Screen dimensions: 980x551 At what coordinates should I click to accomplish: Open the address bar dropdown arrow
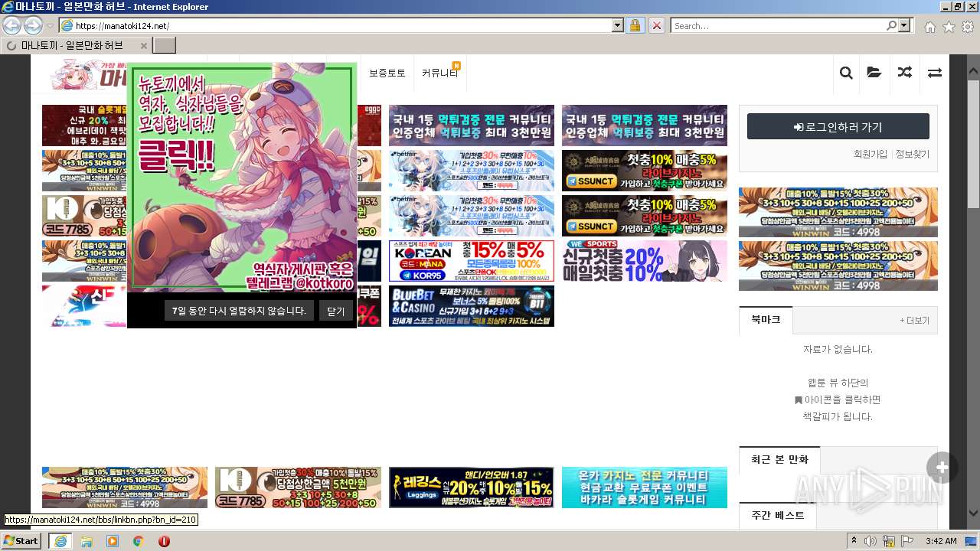pyautogui.click(x=618, y=25)
